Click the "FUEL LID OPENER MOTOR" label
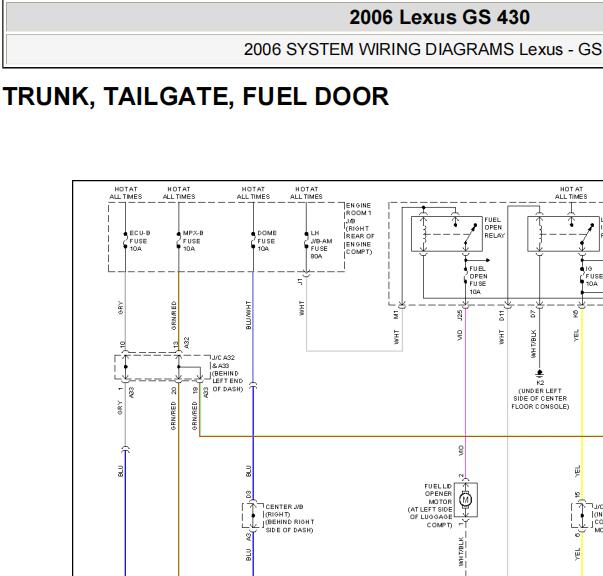The image size is (603, 576). tap(438, 494)
